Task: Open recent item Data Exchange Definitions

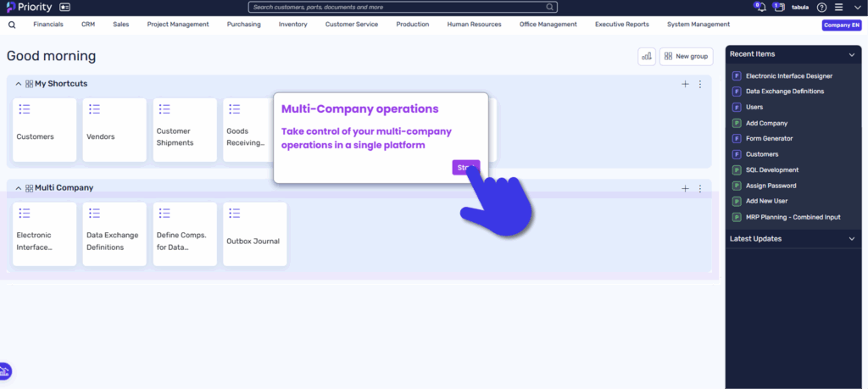Action: 784,92
